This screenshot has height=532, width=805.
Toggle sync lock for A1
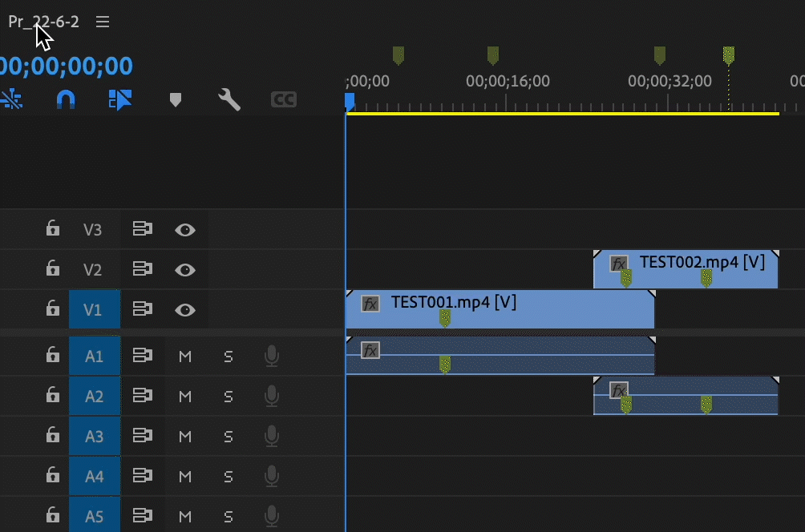coord(143,355)
